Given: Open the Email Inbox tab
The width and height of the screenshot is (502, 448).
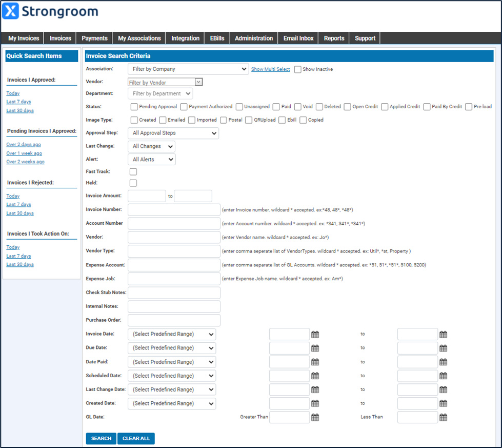Looking at the screenshot, I should [x=298, y=38].
